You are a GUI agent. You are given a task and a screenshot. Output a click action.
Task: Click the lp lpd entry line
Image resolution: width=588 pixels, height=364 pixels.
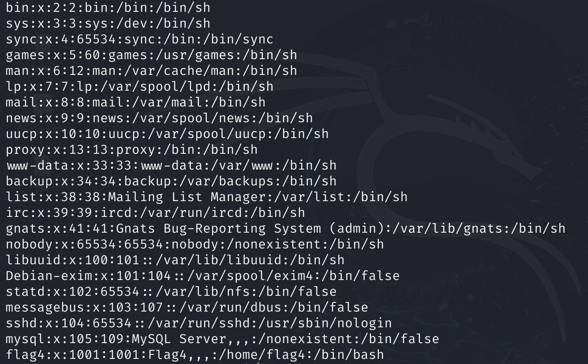click(140, 86)
